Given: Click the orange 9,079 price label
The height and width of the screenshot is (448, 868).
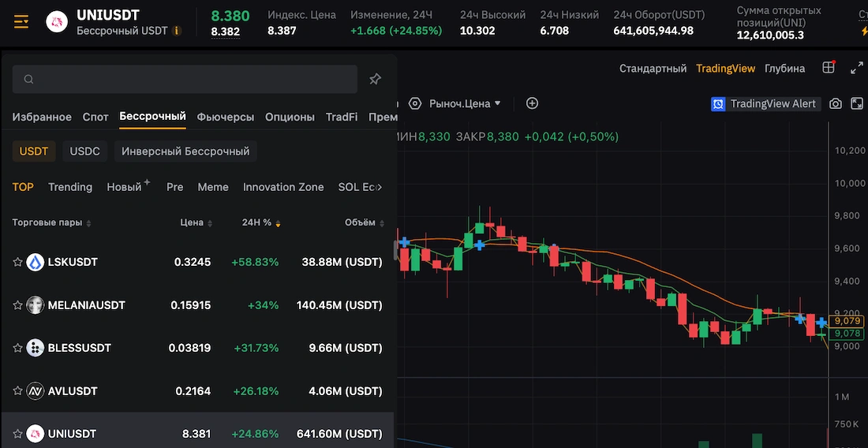Looking at the screenshot, I should click(x=847, y=321).
